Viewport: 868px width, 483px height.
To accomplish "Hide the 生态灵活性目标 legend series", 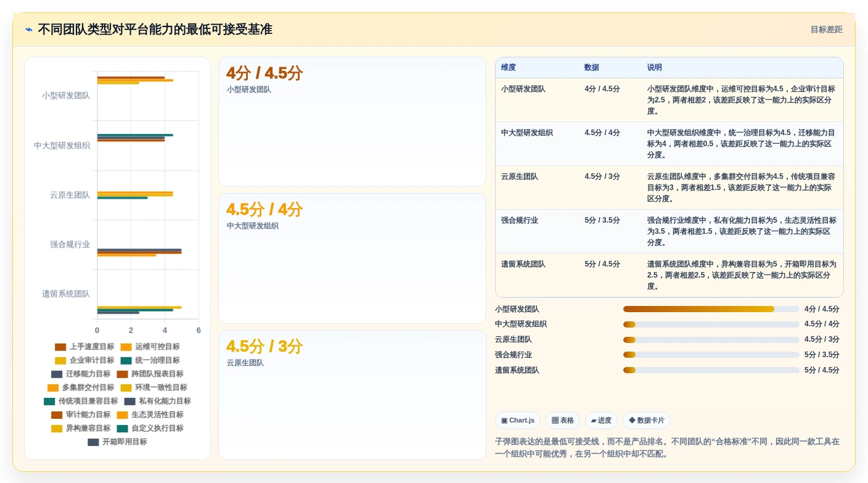I will click(x=150, y=415).
